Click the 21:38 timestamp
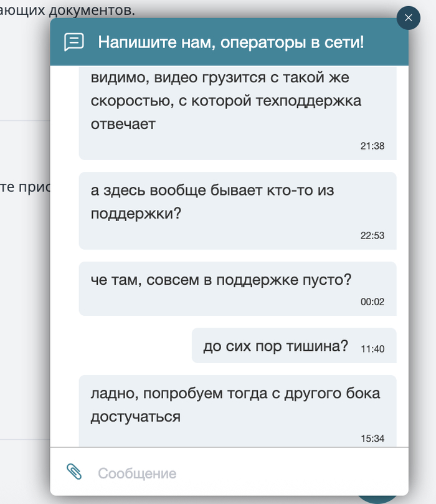This screenshot has width=436, height=504. (372, 146)
